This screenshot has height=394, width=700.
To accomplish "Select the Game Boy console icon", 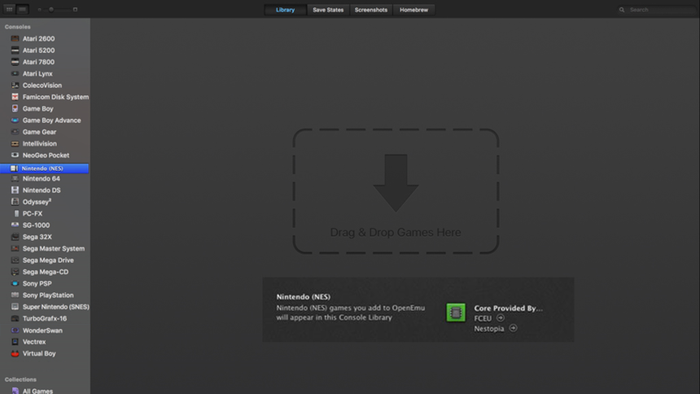I will (x=15, y=108).
